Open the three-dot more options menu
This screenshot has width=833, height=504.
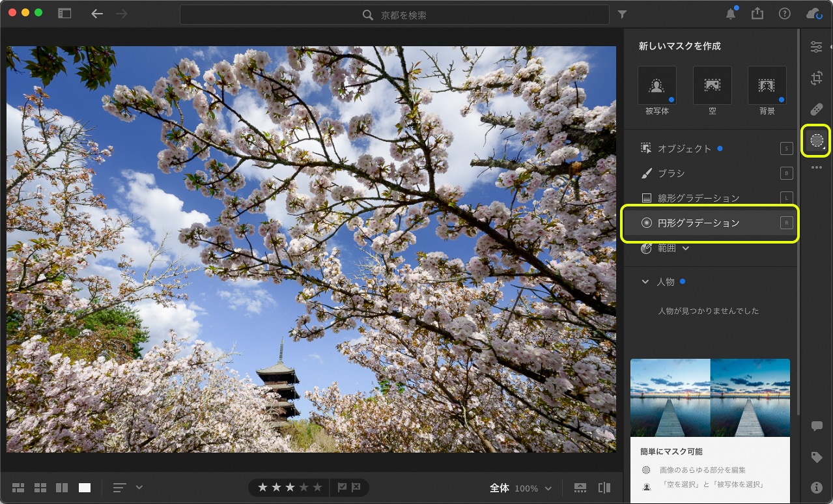pos(816,167)
